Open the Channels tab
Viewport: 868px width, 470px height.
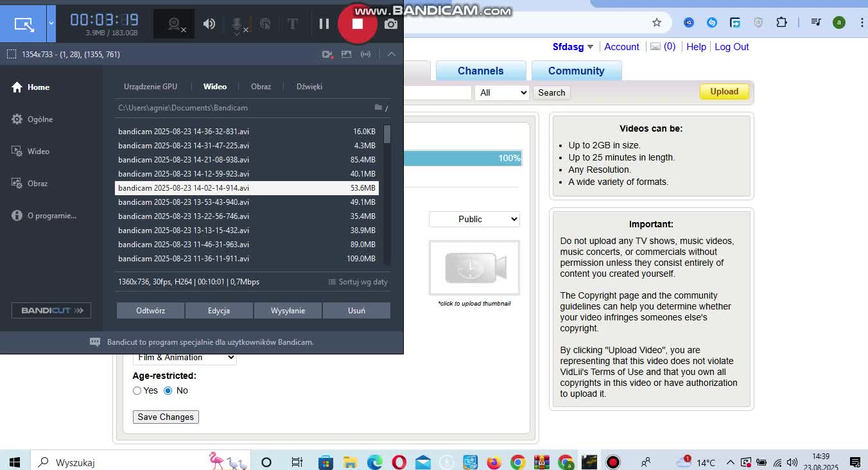(480, 71)
